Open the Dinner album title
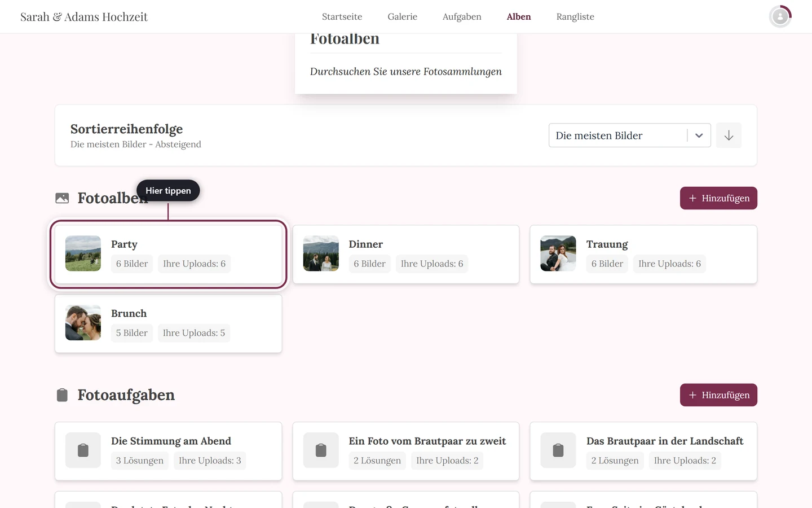 [366, 244]
